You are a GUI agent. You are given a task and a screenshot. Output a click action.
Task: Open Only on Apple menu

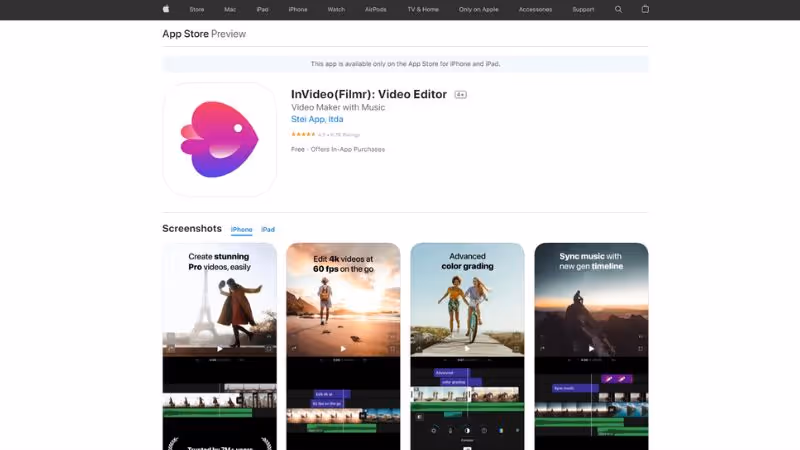coord(479,9)
